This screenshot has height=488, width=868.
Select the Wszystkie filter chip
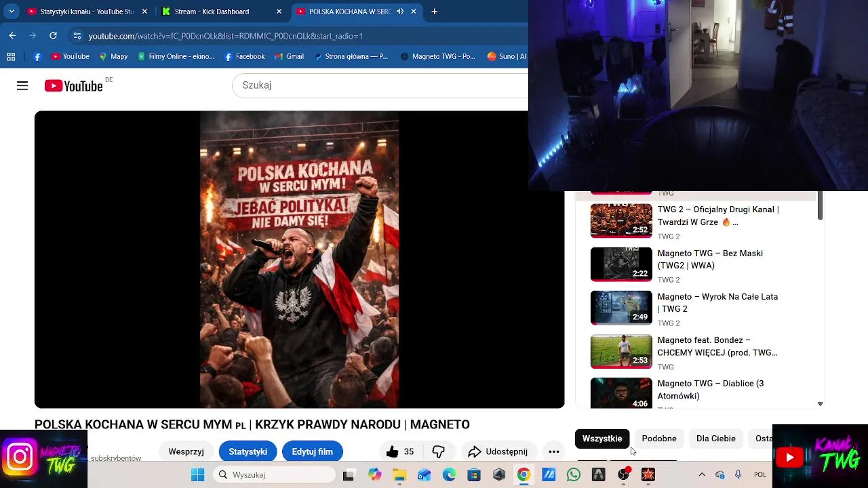[x=602, y=439]
